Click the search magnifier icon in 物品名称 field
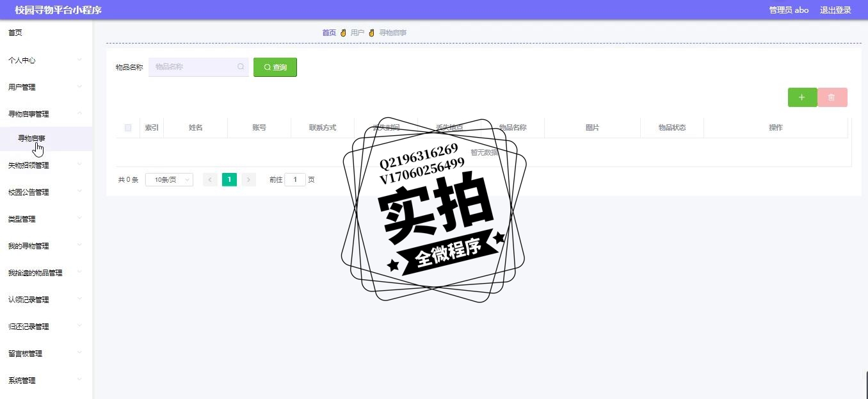Image resolution: width=868 pixels, height=399 pixels. tap(241, 67)
